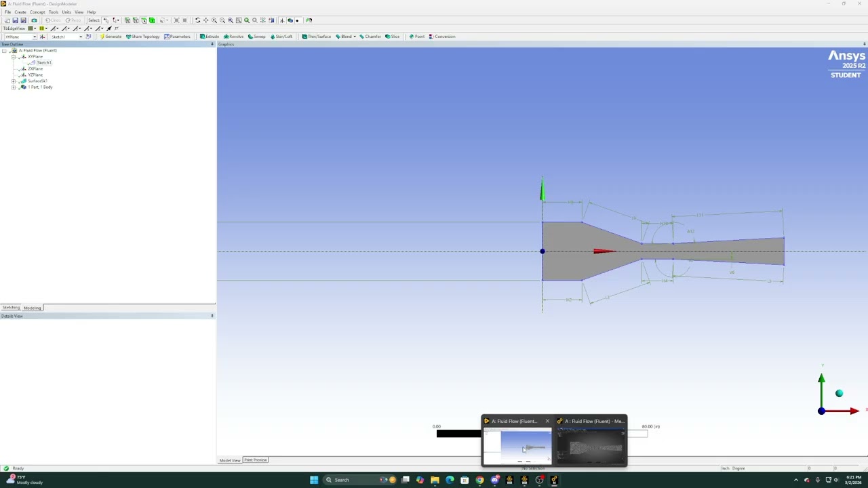The image size is (868, 488).
Task: Open the XYPlane plane selector dropdown
Action: pyautogui.click(x=34, y=37)
